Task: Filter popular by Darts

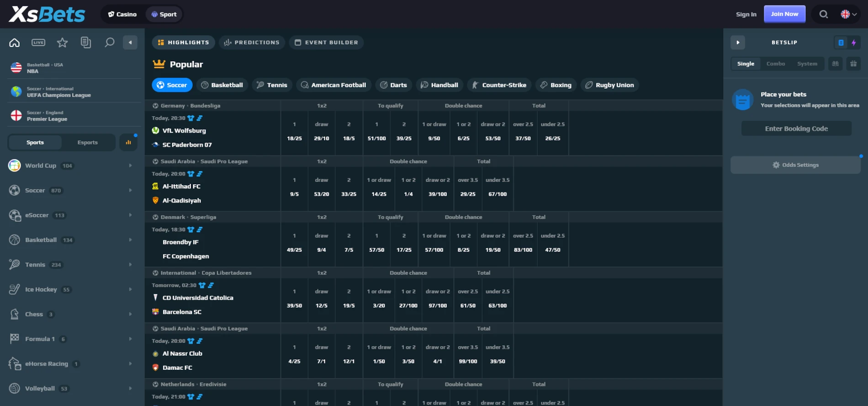Action: (393, 85)
